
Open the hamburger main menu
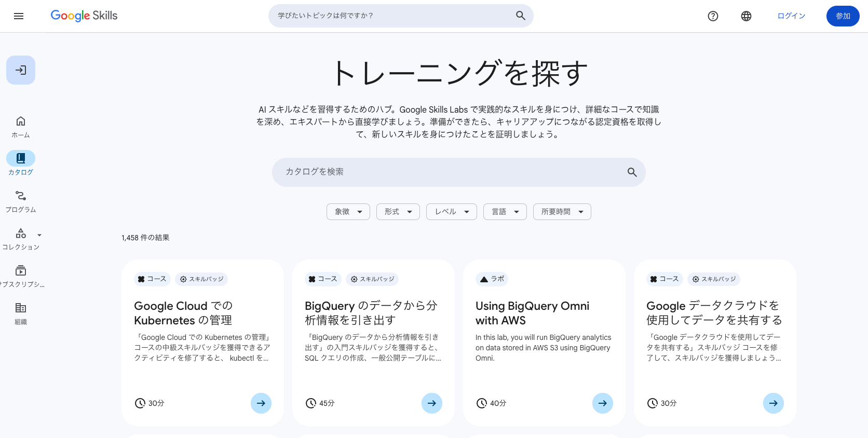click(x=19, y=16)
